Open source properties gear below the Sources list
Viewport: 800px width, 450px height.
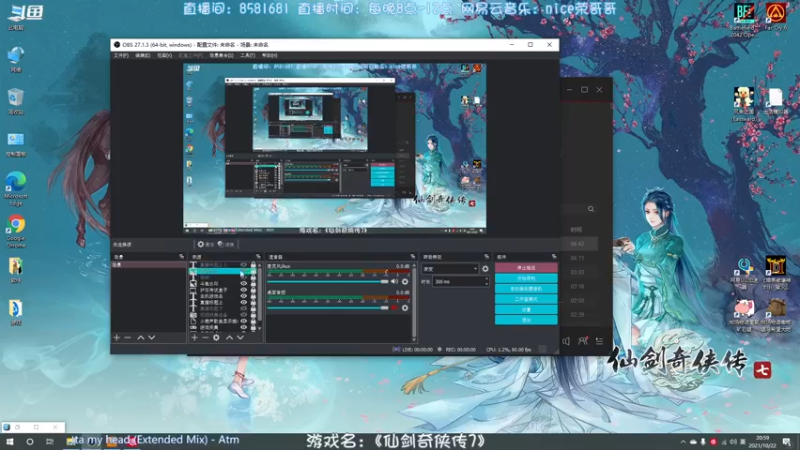click(x=216, y=337)
